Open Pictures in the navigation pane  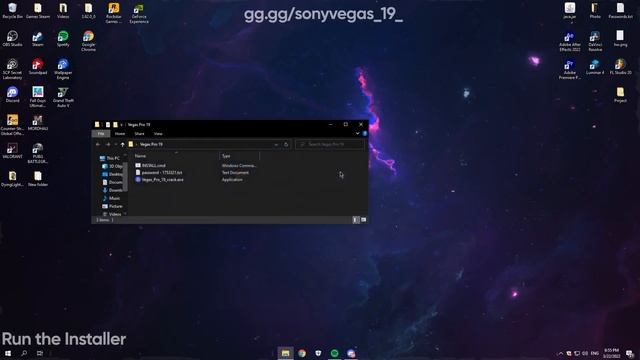tap(112, 207)
